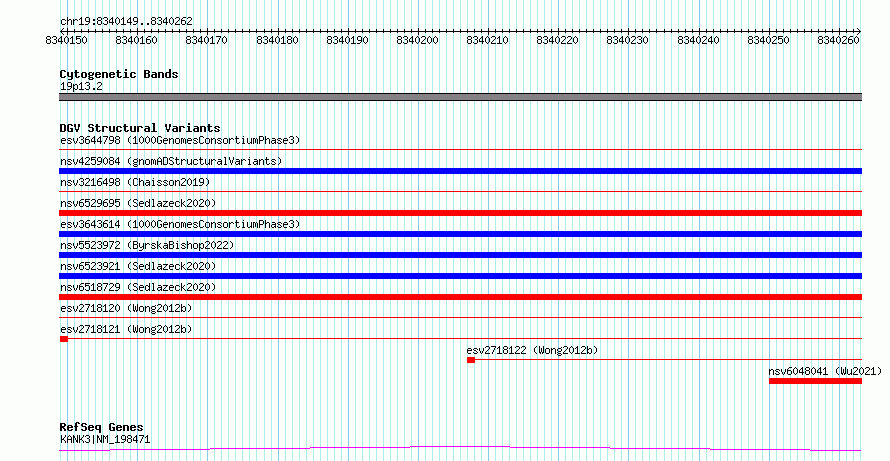Image resolution: width=890 pixels, height=461 pixels.
Task: Click ruler position 8340180
Action: pyautogui.click(x=278, y=40)
